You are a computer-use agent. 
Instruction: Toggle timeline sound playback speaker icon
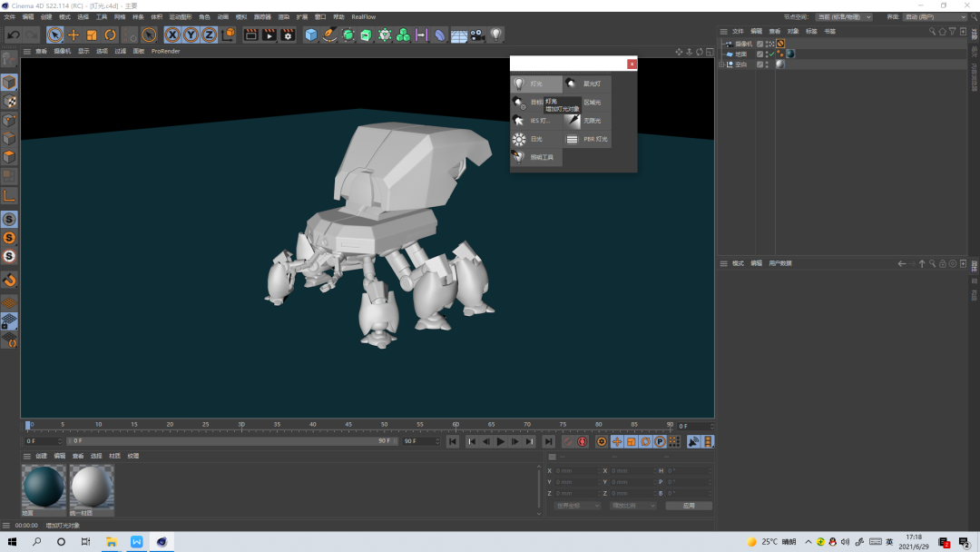(x=694, y=442)
